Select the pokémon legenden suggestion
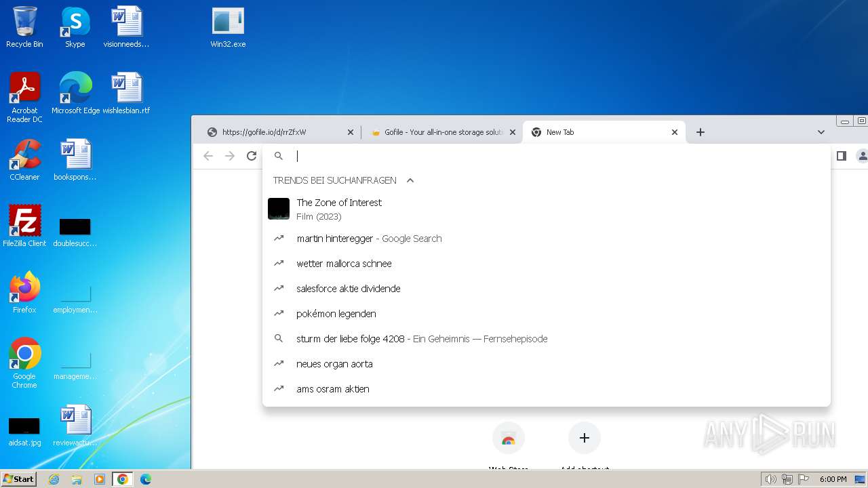This screenshot has height=488, width=868. [546, 314]
